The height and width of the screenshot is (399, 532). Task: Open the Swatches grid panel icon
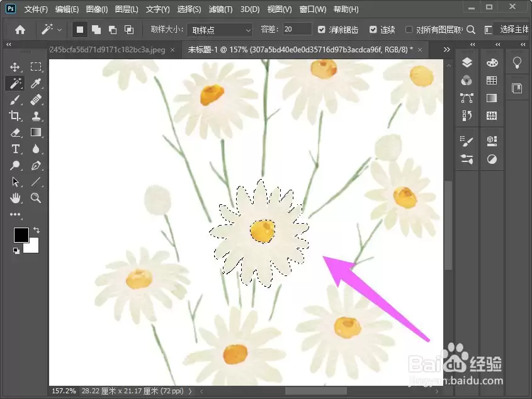(492, 81)
